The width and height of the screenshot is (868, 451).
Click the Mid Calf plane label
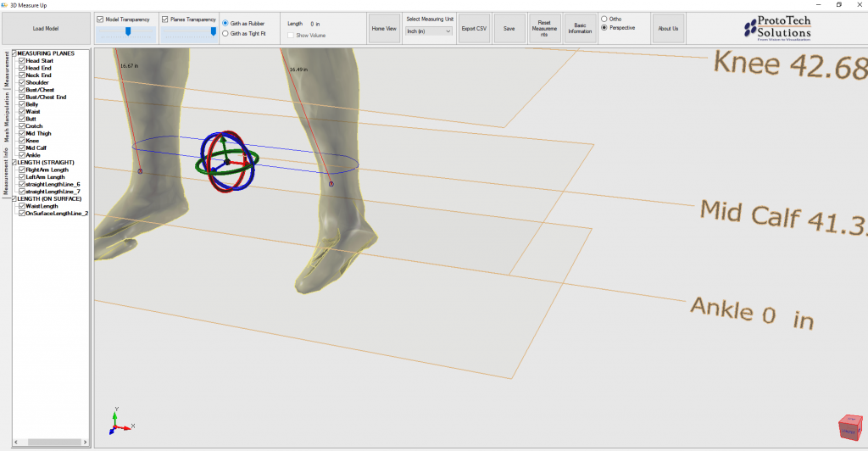click(783, 217)
